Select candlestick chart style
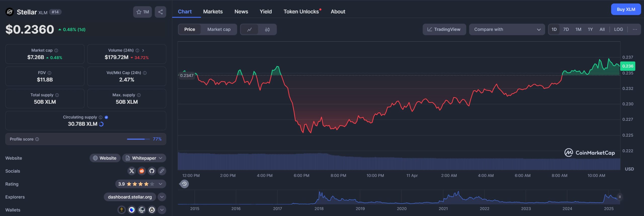 coord(267,29)
